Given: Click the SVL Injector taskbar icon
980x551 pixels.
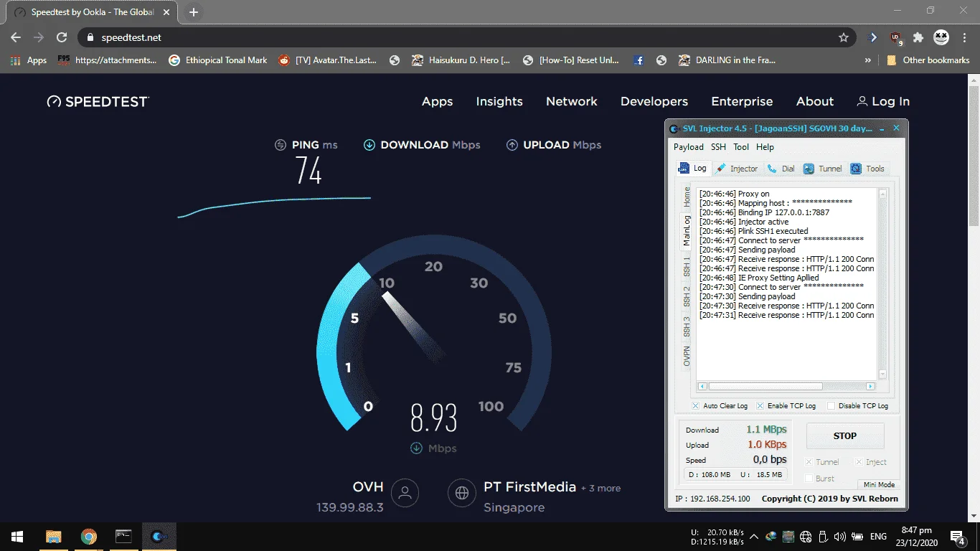Looking at the screenshot, I should [159, 537].
